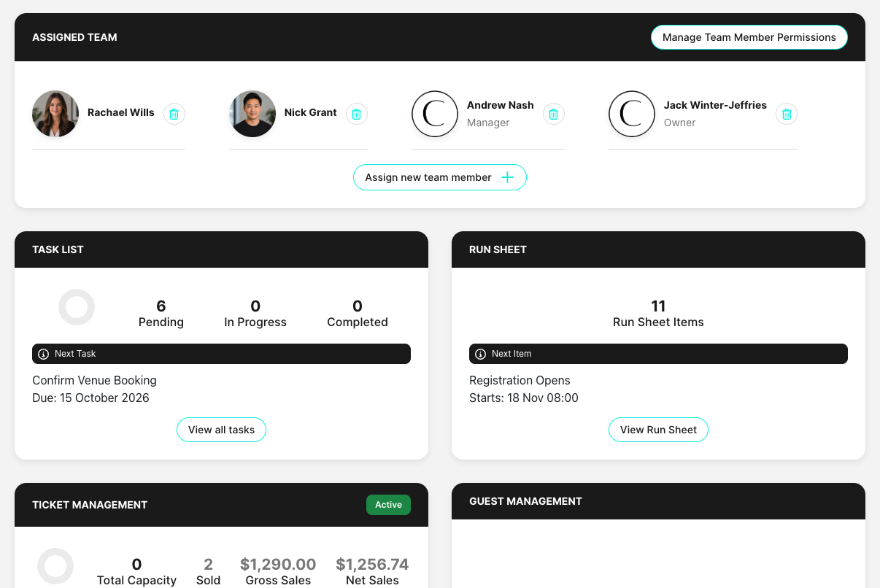Click Rachael Wills profile photo

55,114
